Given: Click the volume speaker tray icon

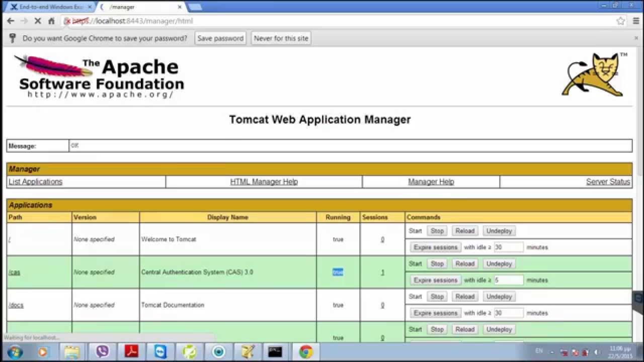Looking at the screenshot, I should point(597,352).
